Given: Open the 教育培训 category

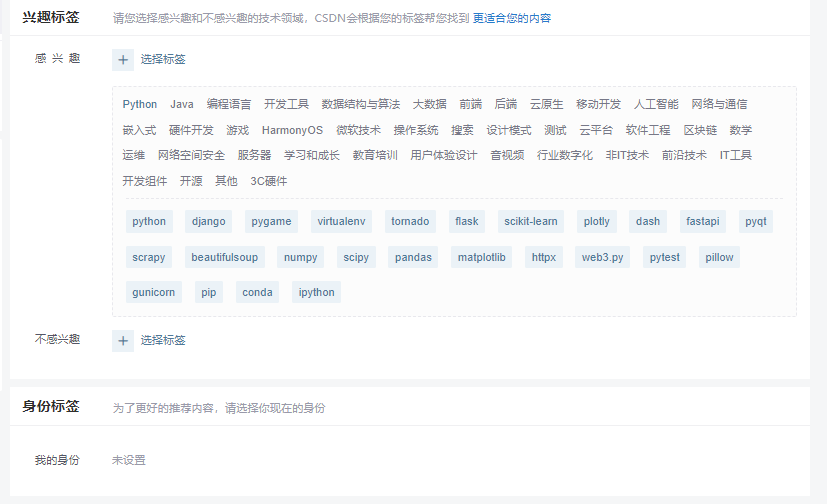Looking at the screenshot, I should (x=375, y=155).
